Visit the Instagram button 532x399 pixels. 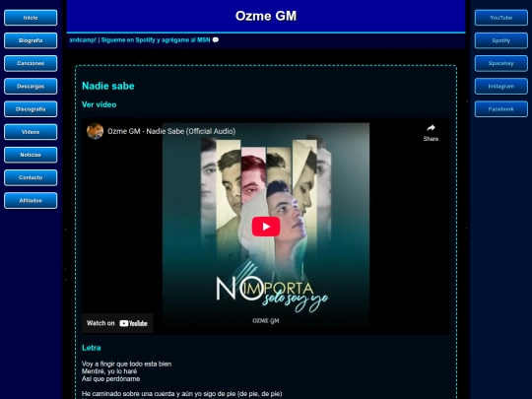501,86
